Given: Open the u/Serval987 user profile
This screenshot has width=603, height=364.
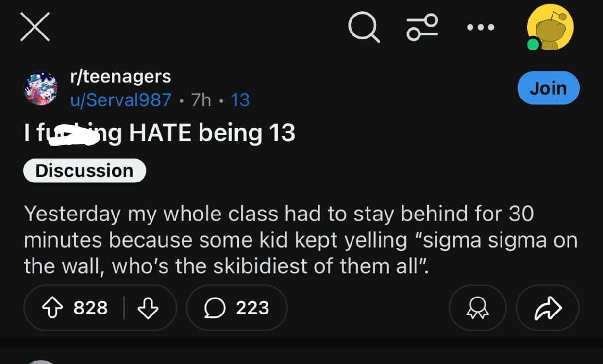Looking at the screenshot, I should (x=121, y=100).
